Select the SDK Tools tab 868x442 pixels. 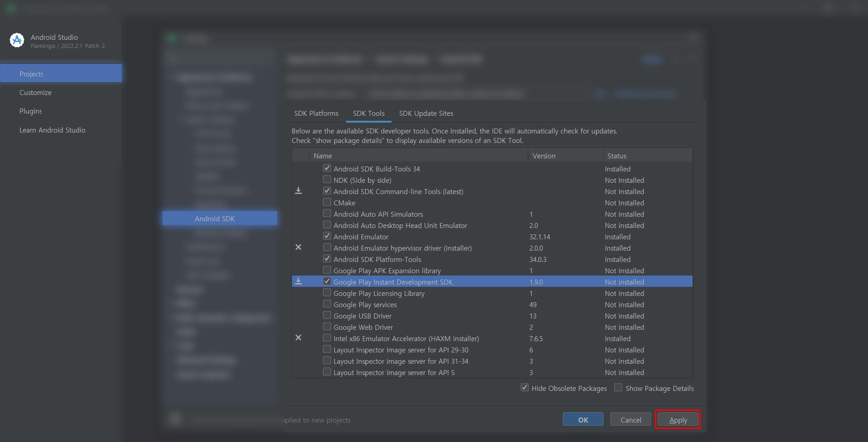[x=369, y=114]
